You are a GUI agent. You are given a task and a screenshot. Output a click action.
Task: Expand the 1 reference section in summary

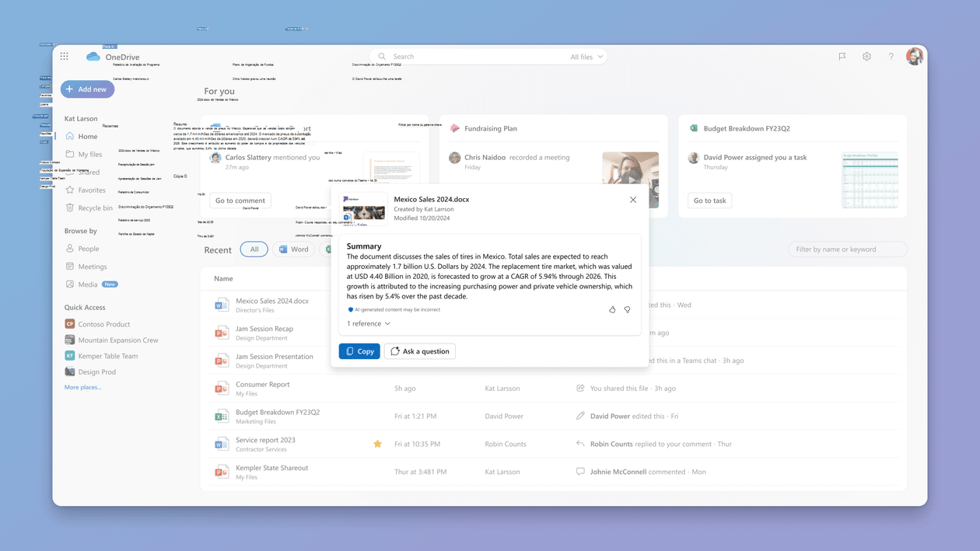pos(367,323)
